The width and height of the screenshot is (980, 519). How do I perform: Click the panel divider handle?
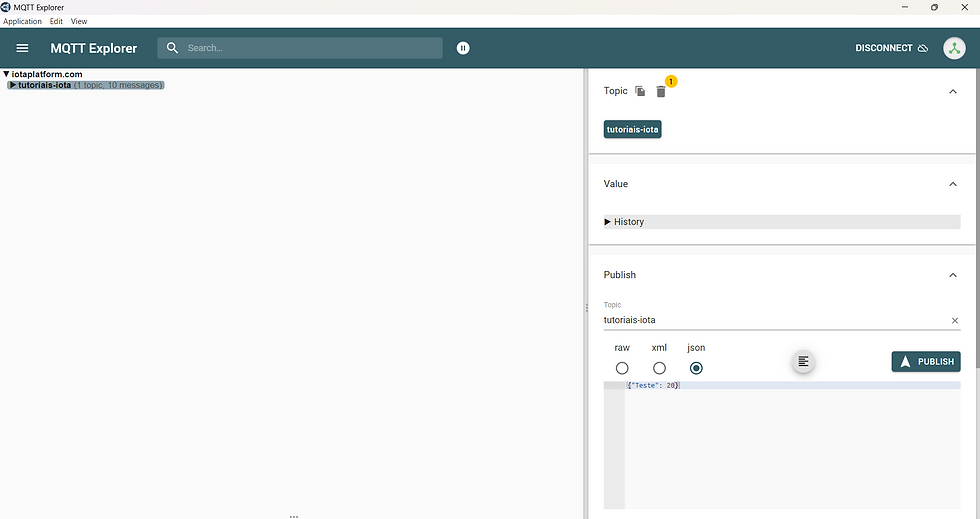coord(586,308)
